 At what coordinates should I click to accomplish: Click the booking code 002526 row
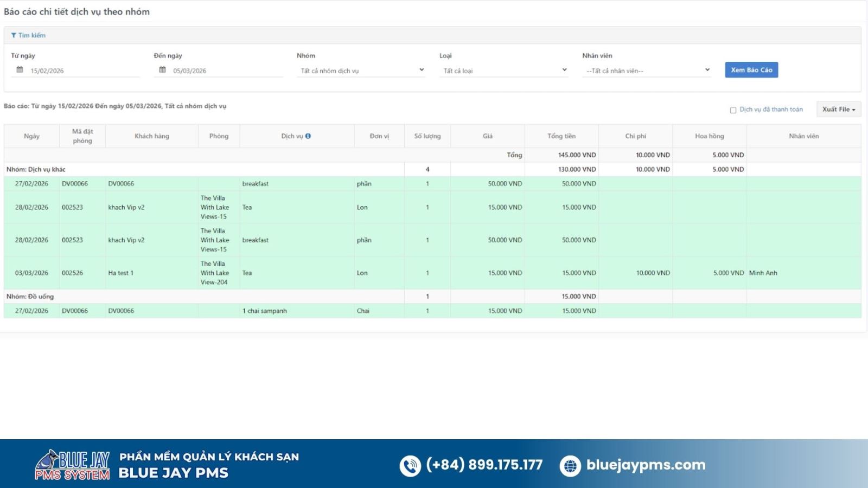[73, 273]
